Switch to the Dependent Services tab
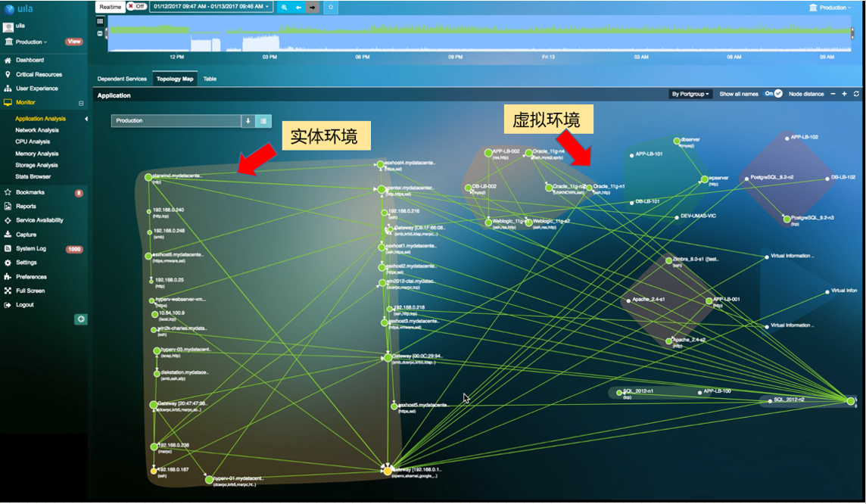 [x=121, y=78]
